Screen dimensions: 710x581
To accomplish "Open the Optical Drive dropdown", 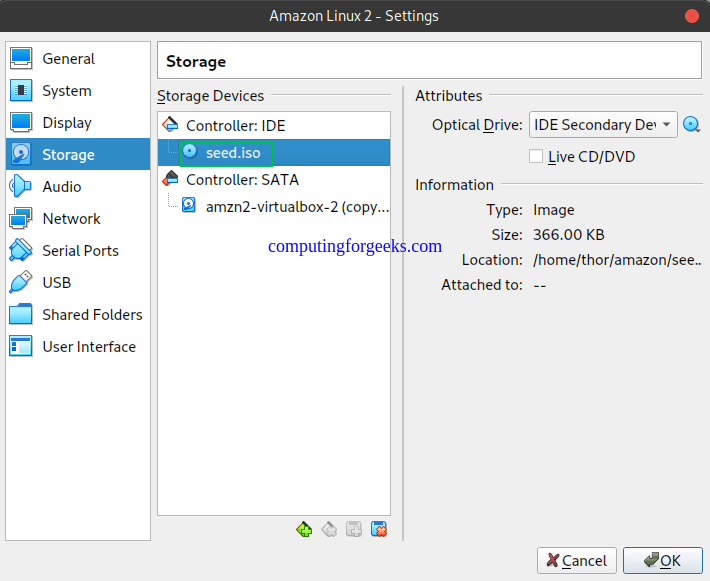I will coord(603,125).
